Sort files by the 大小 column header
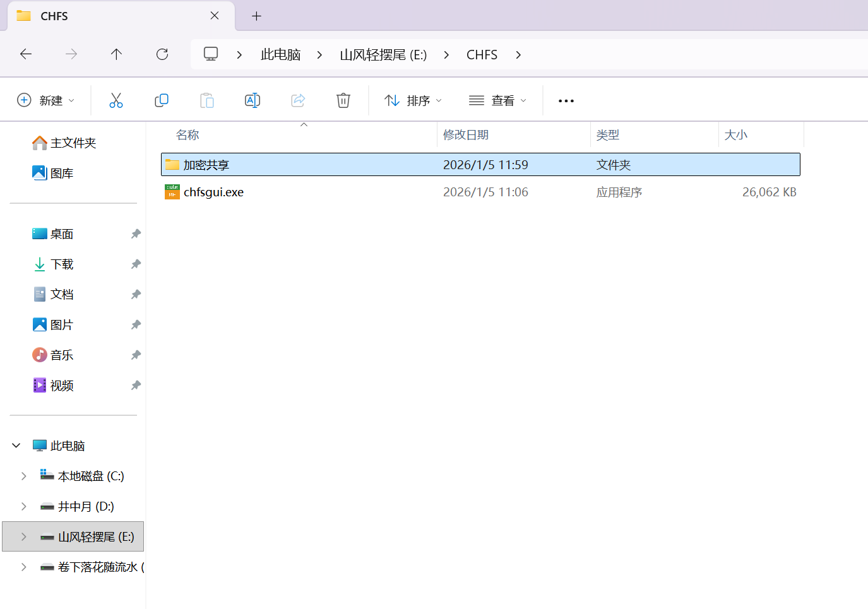The width and height of the screenshot is (868, 609). tap(736, 134)
